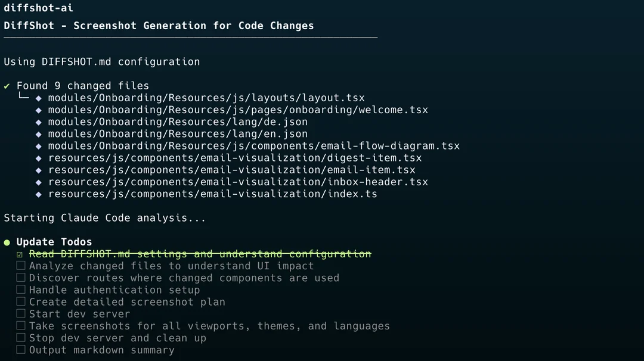The height and width of the screenshot is (361, 644).
Task: Click the Starting Claude Code analysis line
Action: (105, 218)
